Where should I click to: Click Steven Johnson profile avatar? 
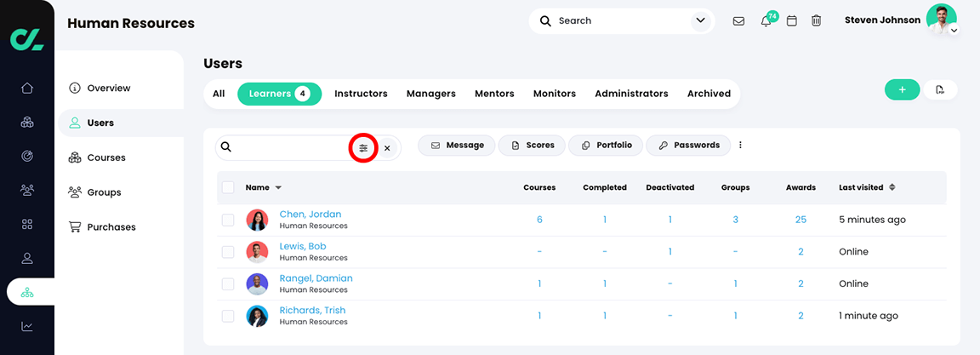pyautogui.click(x=941, y=19)
